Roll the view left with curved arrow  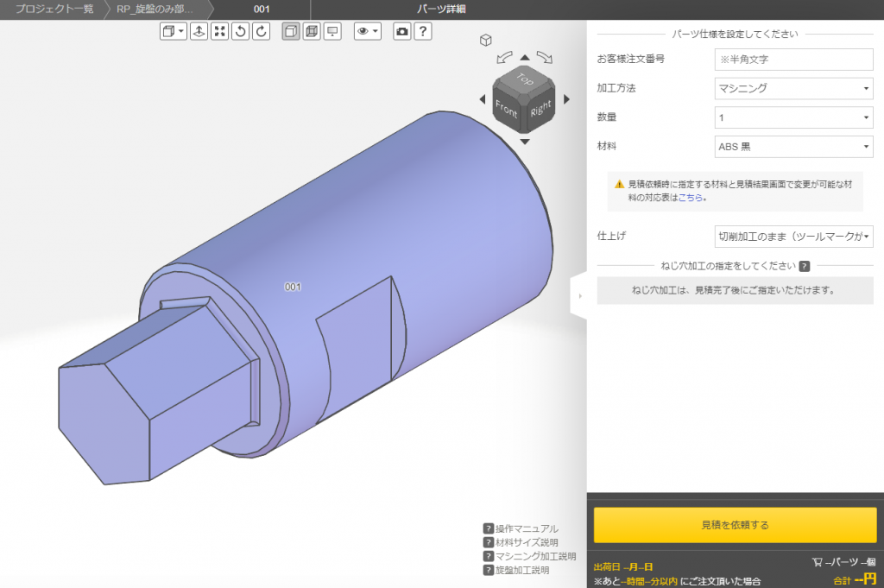(504, 57)
